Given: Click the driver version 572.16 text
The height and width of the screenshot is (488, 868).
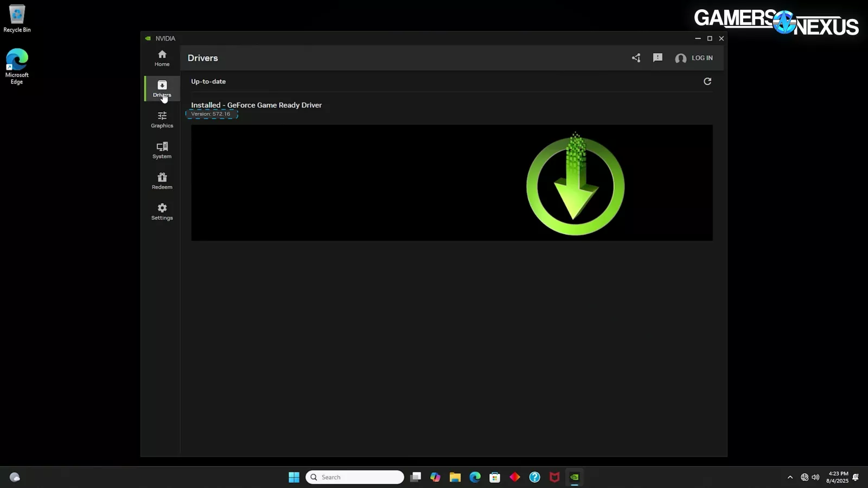Looking at the screenshot, I should (211, 114).
